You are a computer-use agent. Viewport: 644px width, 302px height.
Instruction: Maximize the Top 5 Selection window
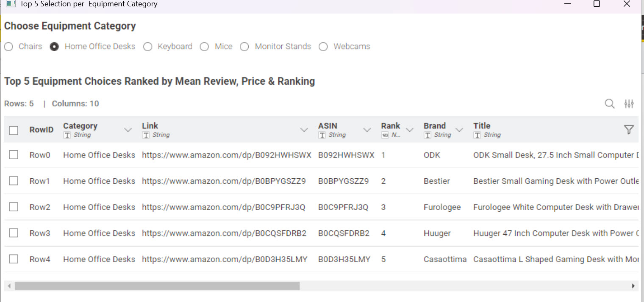click(x=597, y=4)
